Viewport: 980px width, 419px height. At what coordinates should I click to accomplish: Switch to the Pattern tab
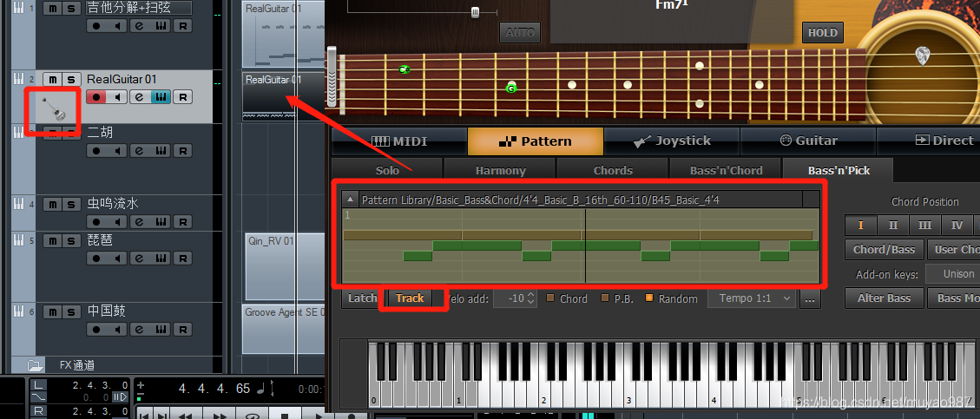pos(536,141)
